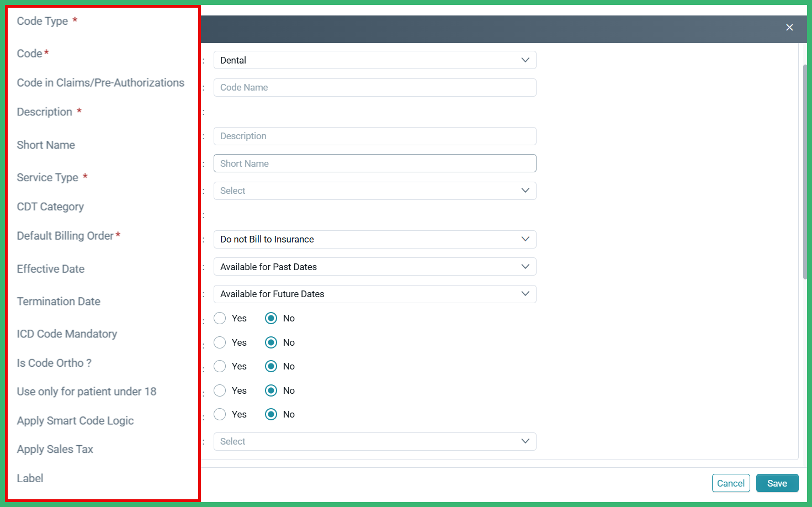
Task: Select Yes for Is Code Ortho
Action: (219, 342)
